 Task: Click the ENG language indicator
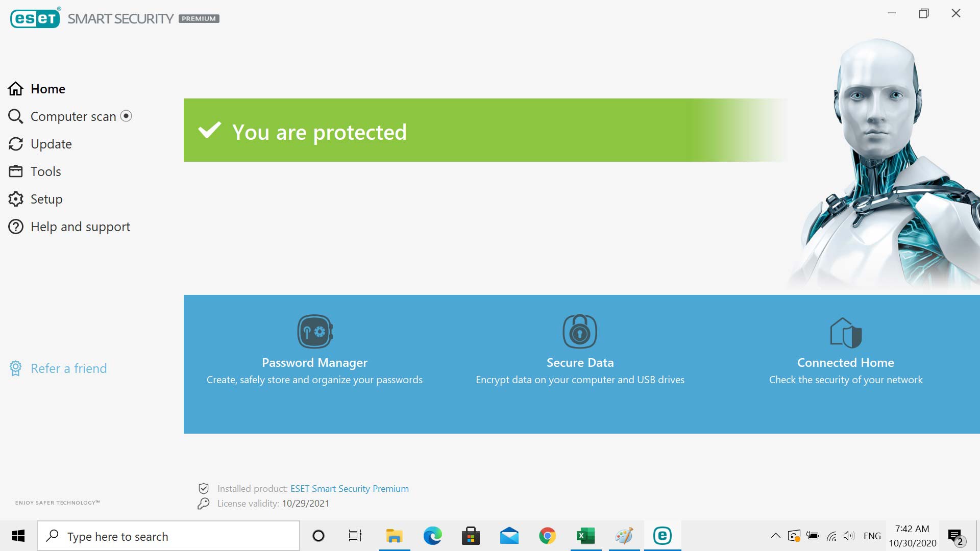point(872,536)
